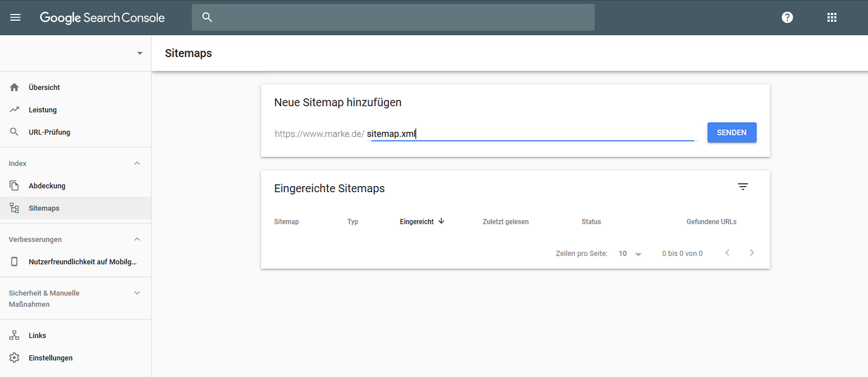Go to previous page of sitemaps table
868x377 pixels.
coord(727,253)
